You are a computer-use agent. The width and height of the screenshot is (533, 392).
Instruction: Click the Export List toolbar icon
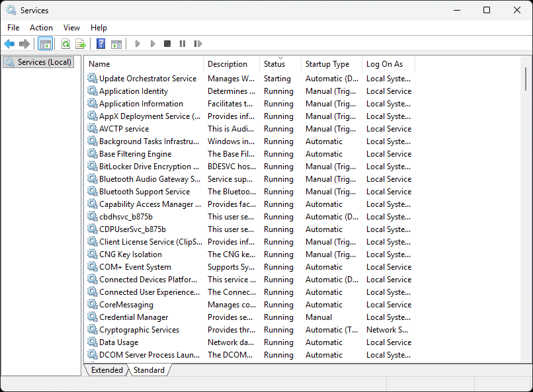pos(81,44)
